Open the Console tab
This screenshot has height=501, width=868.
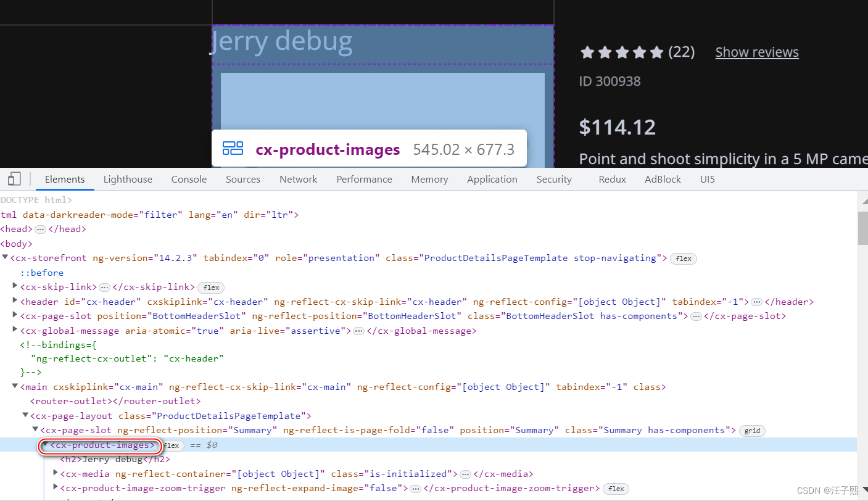[x=189, y=180]
